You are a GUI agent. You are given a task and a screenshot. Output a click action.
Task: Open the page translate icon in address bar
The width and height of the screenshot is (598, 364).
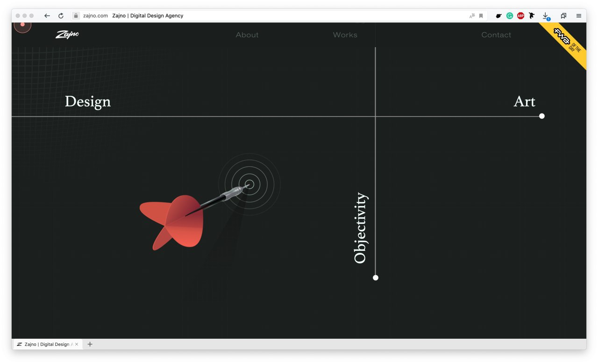(472, 16)
